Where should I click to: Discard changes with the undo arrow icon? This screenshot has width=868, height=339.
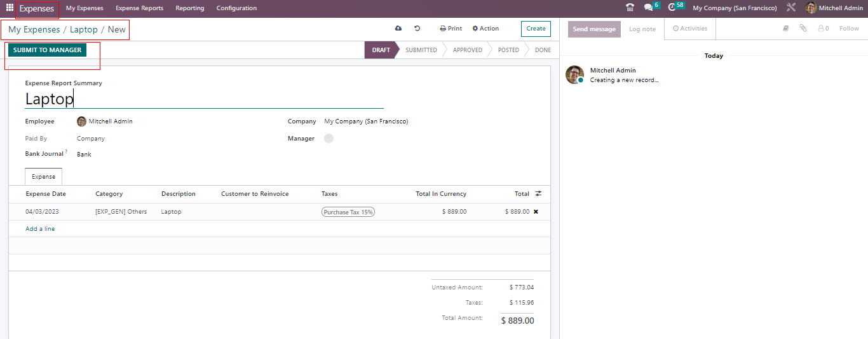coord(417,29)
